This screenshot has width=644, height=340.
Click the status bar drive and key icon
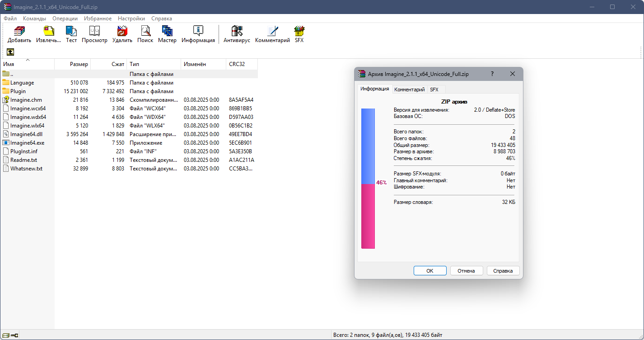pos(10,335)
